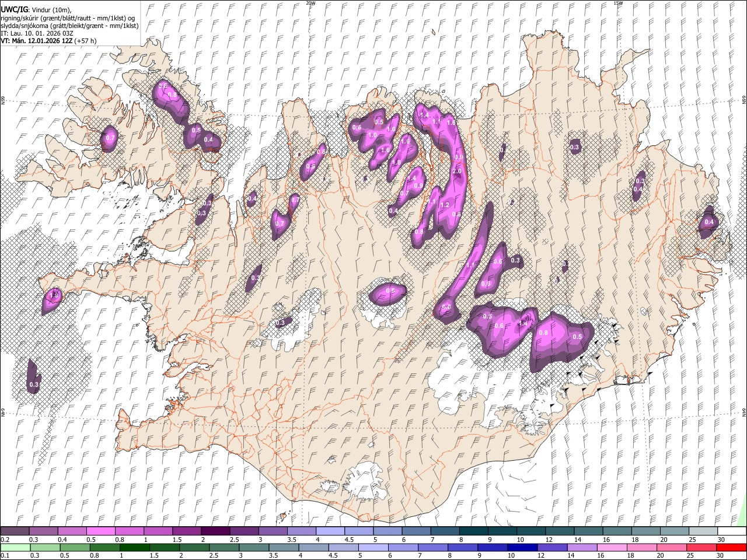Image resolution: width=747 pixels, height=560 pixels.
Task: Pick the light grey snow swatch at 25
Action: [703, 531]
